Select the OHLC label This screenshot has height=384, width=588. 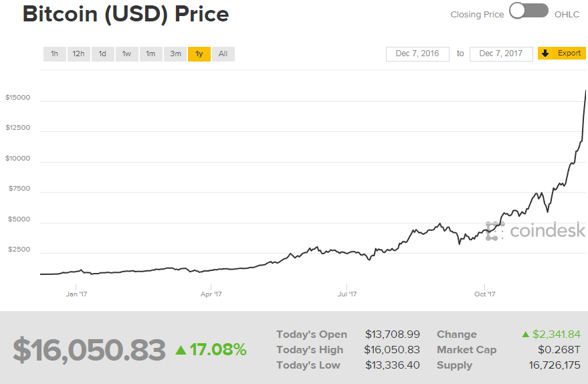point(567,14)
